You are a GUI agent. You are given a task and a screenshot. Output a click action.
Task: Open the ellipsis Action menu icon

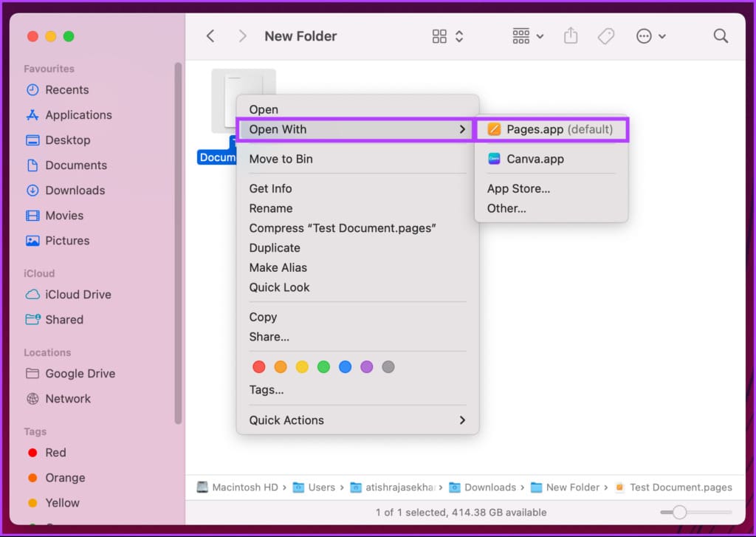tap(644, 36)
